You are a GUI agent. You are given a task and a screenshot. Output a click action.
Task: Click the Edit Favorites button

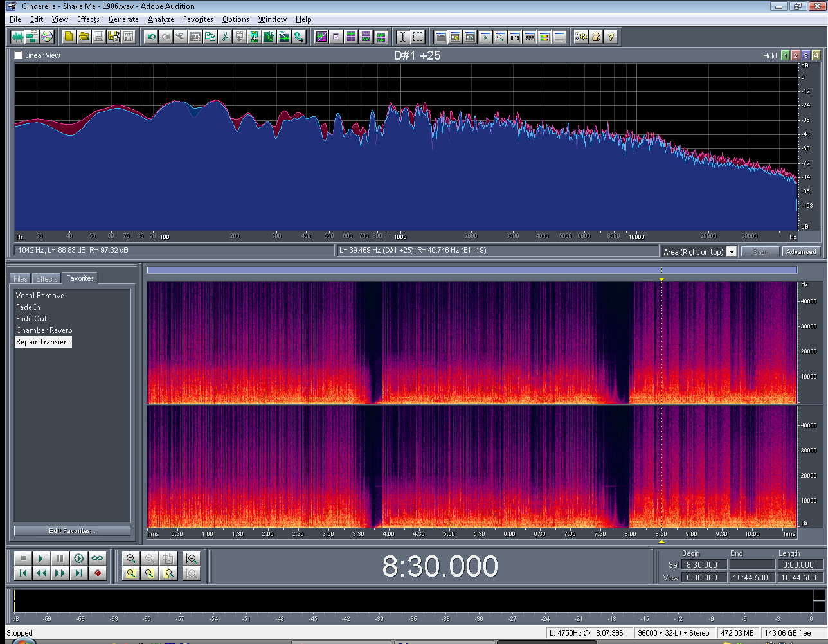click(72, 531)
